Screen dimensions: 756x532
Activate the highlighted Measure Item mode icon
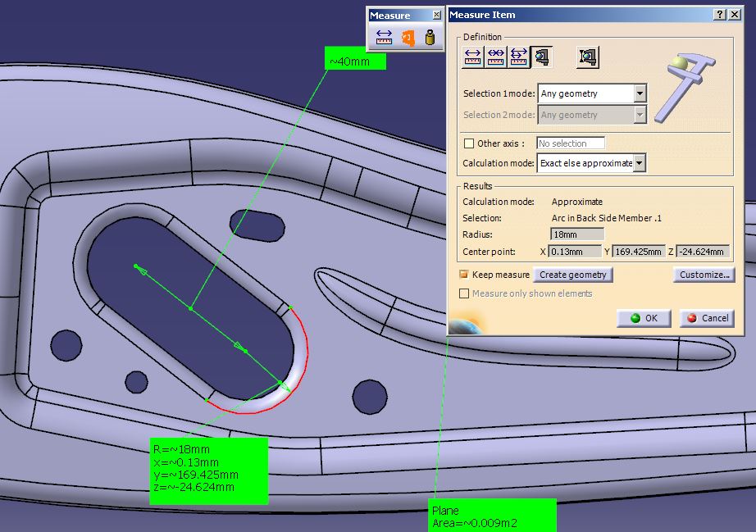[x=542, y=57]
